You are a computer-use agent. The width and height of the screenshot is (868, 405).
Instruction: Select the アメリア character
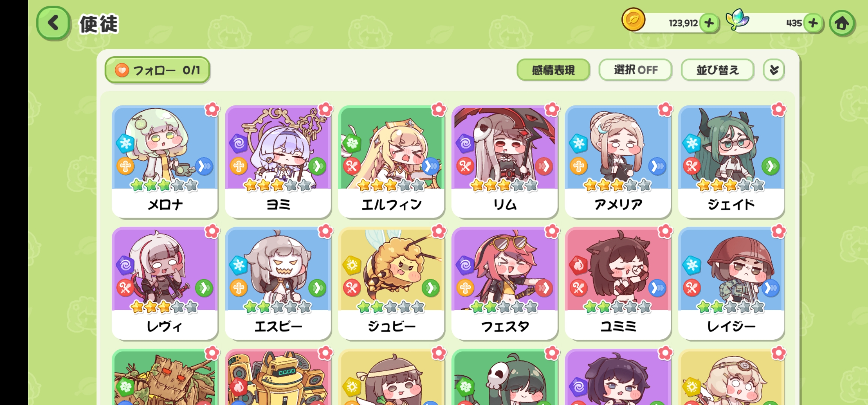point(618,162)
